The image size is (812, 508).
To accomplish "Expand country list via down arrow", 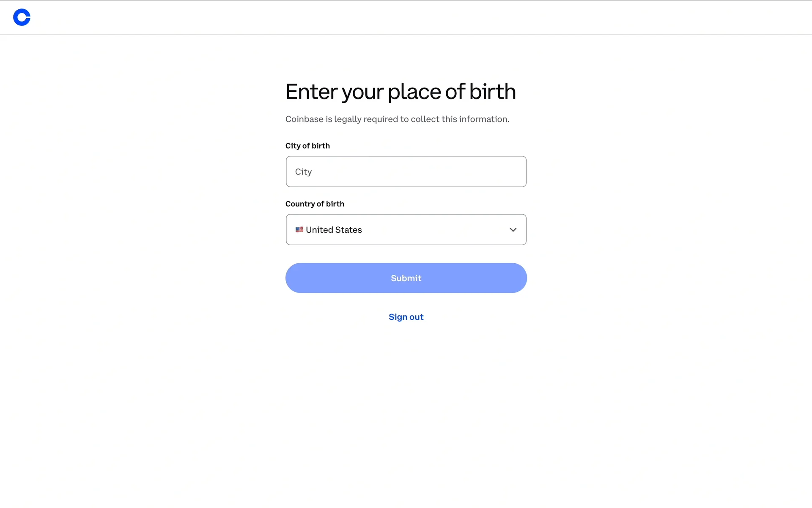I will 513,229.
